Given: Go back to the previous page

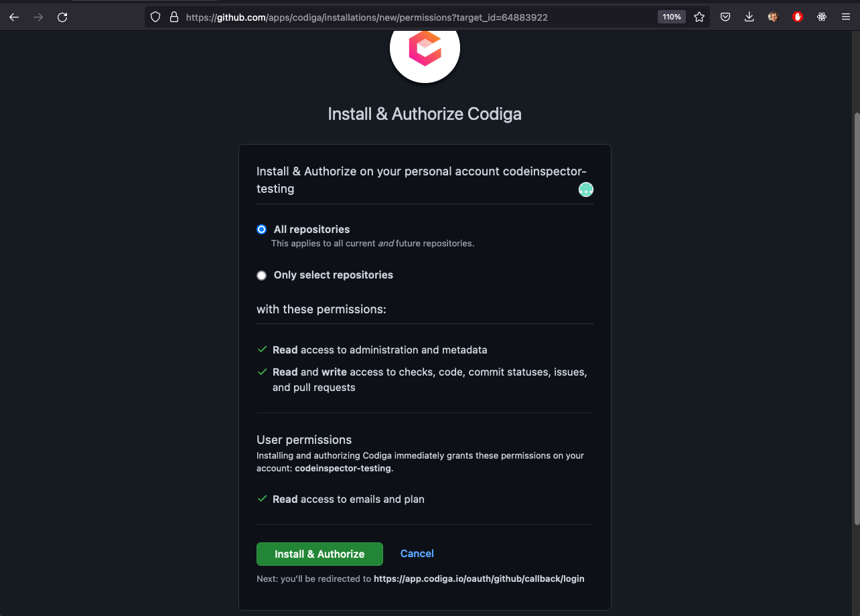Looking at the screenshot, I should click(14, 17).
